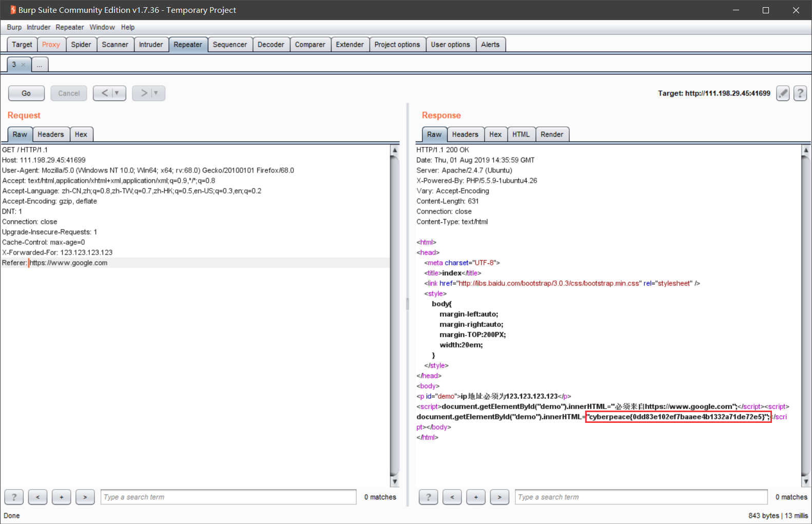The height and width of the screenshot is (524, 812).
Task: Open the Burp menu
Action: (x=14, y=27)
